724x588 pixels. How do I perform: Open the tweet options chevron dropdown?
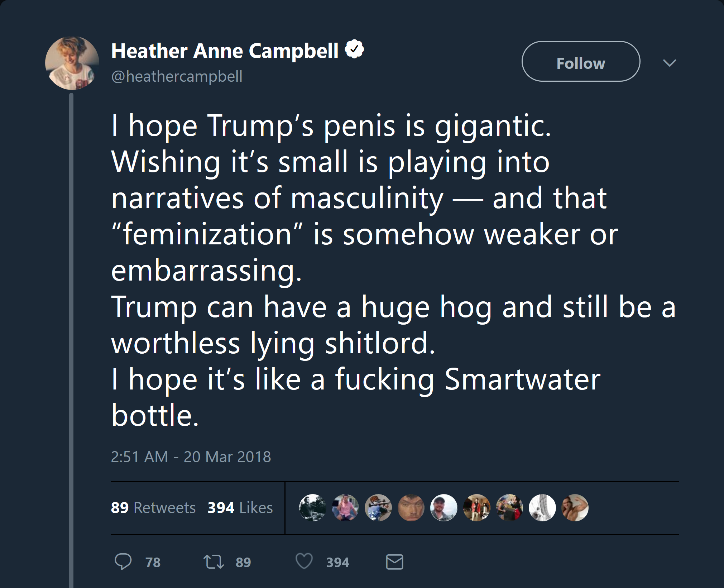[669, 63]
